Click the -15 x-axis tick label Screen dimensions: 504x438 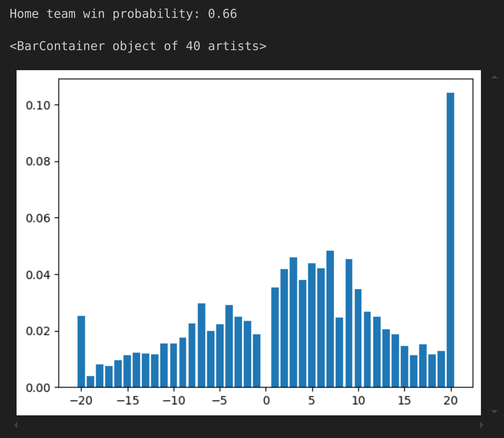click(x=127, y=401)
